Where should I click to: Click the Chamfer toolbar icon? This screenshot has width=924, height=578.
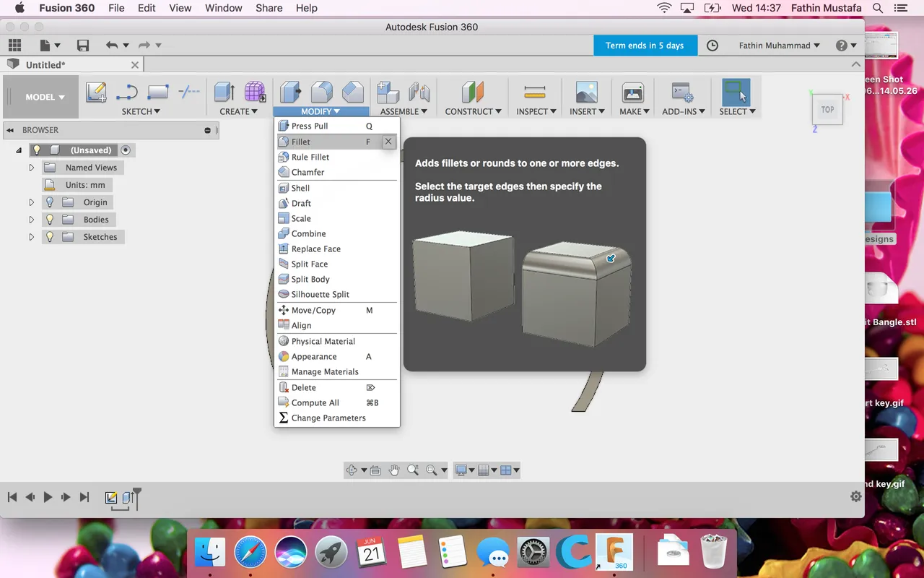[352, 92]
